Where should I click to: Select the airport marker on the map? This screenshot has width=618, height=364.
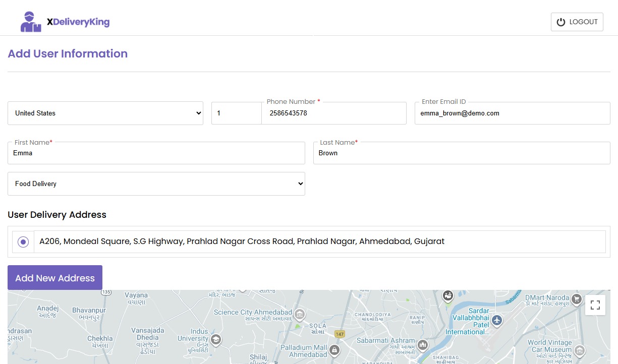[497, 320]
